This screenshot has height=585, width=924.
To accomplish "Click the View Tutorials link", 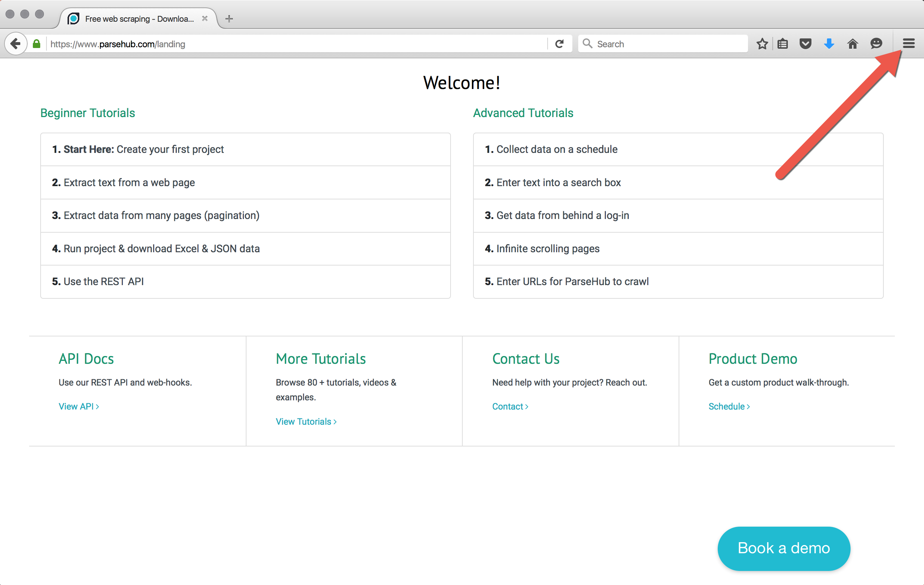I will point(306,422).
